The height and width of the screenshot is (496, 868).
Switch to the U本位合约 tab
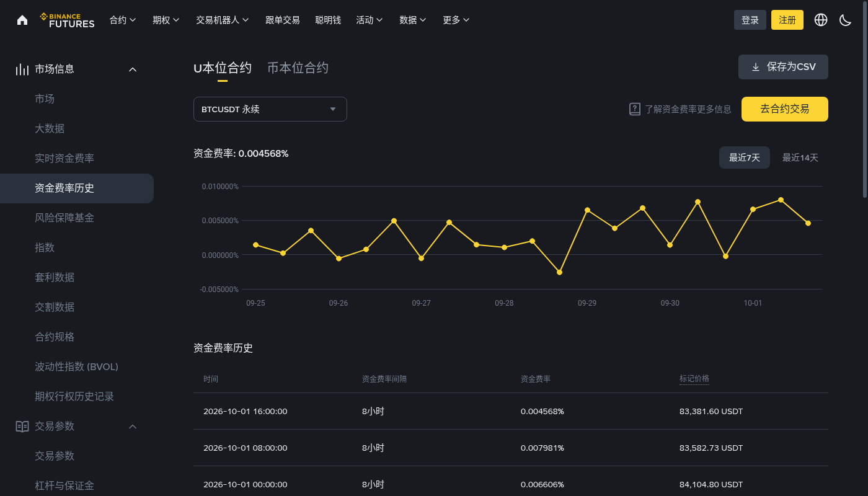point(223,68)
